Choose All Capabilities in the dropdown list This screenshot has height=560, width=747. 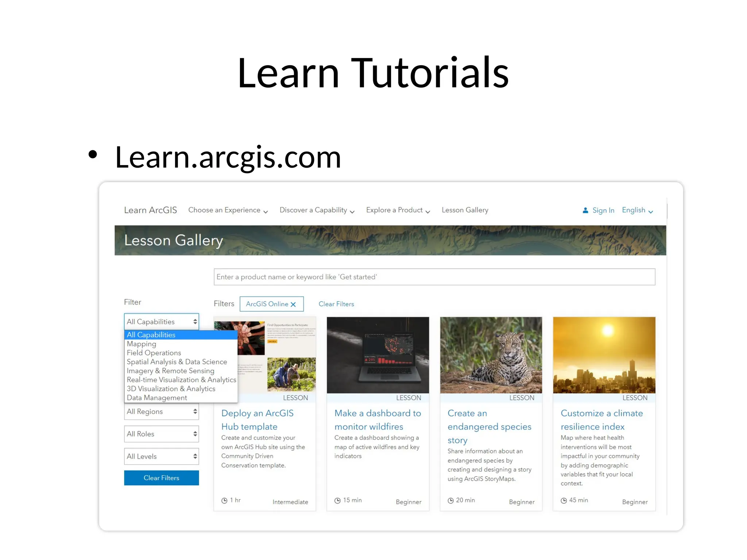tap(181, 335)
